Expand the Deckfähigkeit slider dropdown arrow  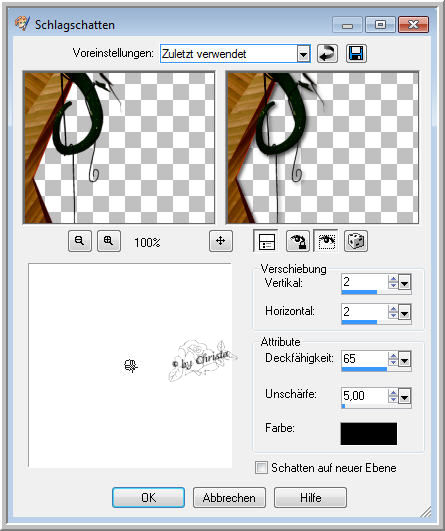click(x=404, y=359)
